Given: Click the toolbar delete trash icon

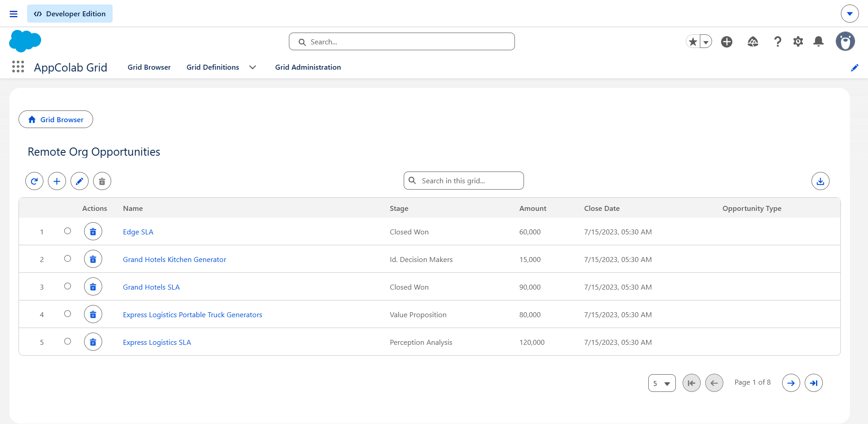Looking at the screenshot, I should (x=102, y=181).
